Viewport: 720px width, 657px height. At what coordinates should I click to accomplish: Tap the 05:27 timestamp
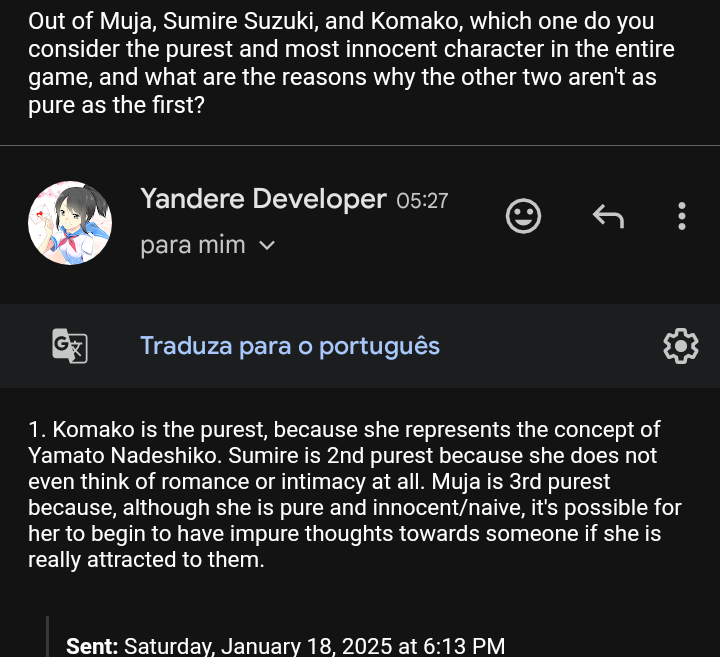(x=422, y=201)
